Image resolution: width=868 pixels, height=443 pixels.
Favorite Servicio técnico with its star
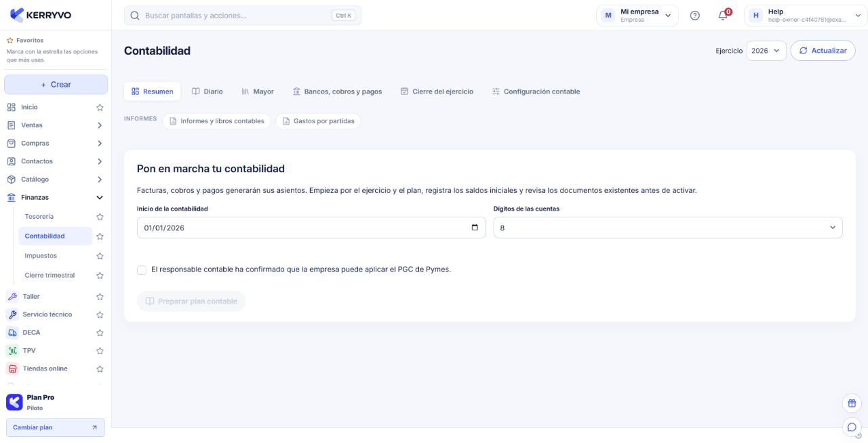click(100, 315)
